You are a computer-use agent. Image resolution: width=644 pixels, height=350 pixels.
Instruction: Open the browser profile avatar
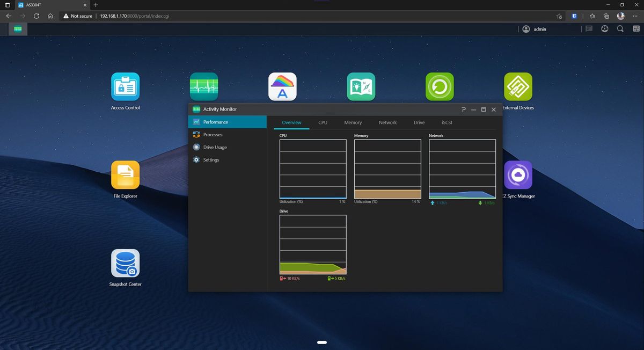tap(621, 16)
